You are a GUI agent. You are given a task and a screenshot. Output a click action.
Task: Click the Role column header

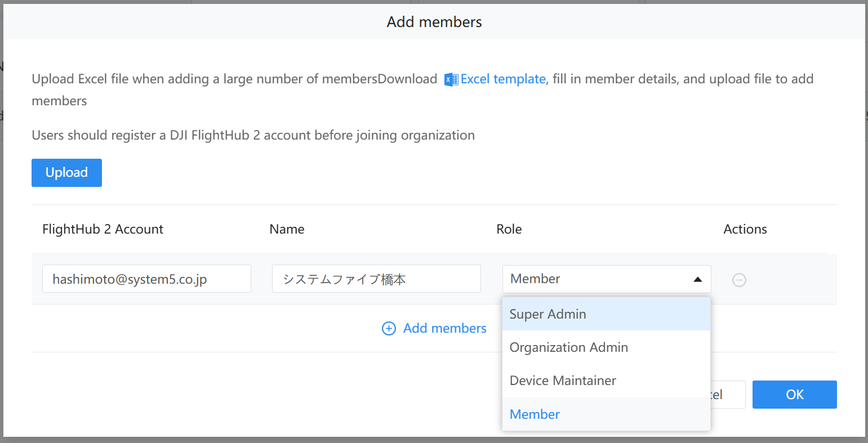pyautogui.click(x=509, y=229)
